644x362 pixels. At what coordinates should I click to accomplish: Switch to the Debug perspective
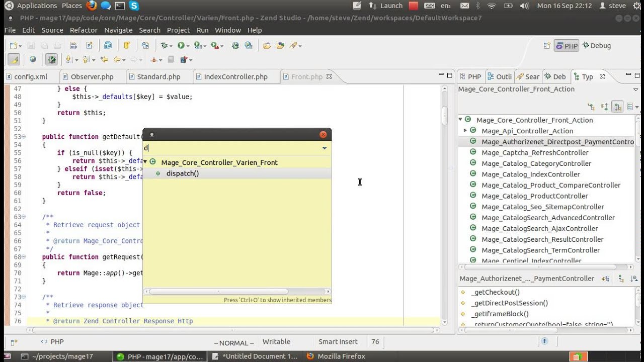tap(597, 46)
